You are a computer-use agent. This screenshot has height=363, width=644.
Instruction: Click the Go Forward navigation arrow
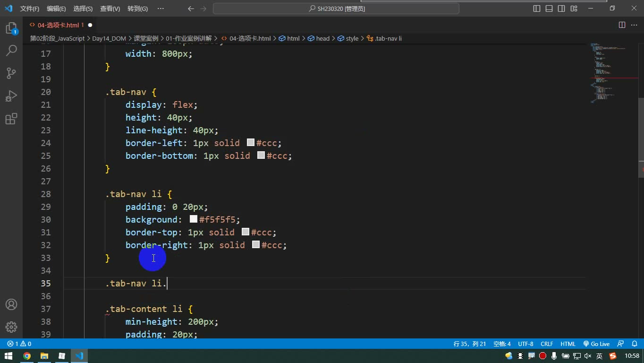pyautogui.click(x=203, y=9)
